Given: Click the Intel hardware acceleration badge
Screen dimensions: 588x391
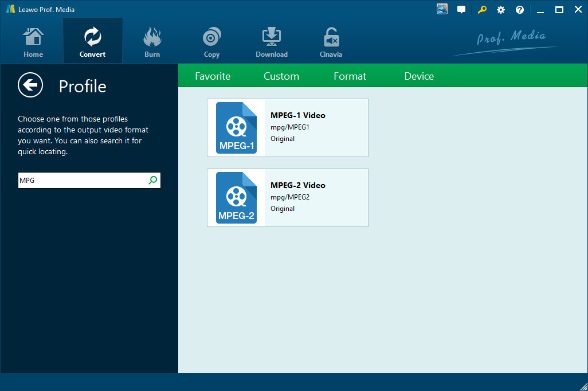Looking at the screenshot, I should coord(442,9).
